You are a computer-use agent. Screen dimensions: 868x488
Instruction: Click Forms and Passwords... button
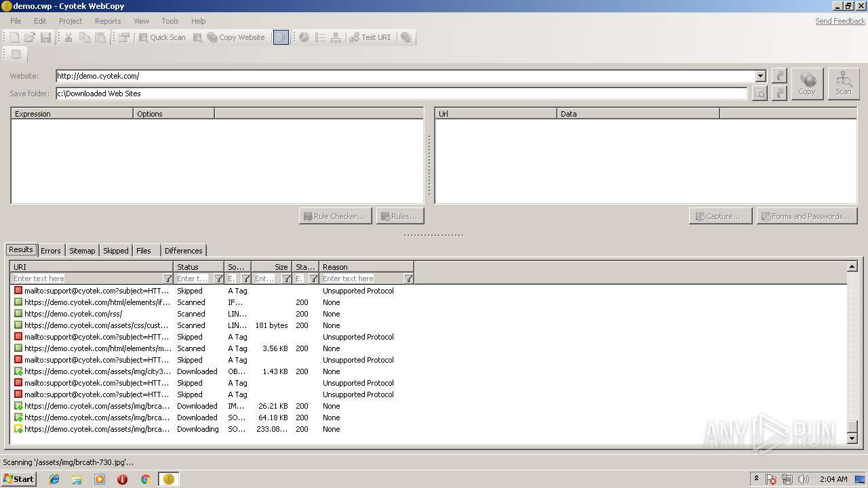[x=807, y=216]
